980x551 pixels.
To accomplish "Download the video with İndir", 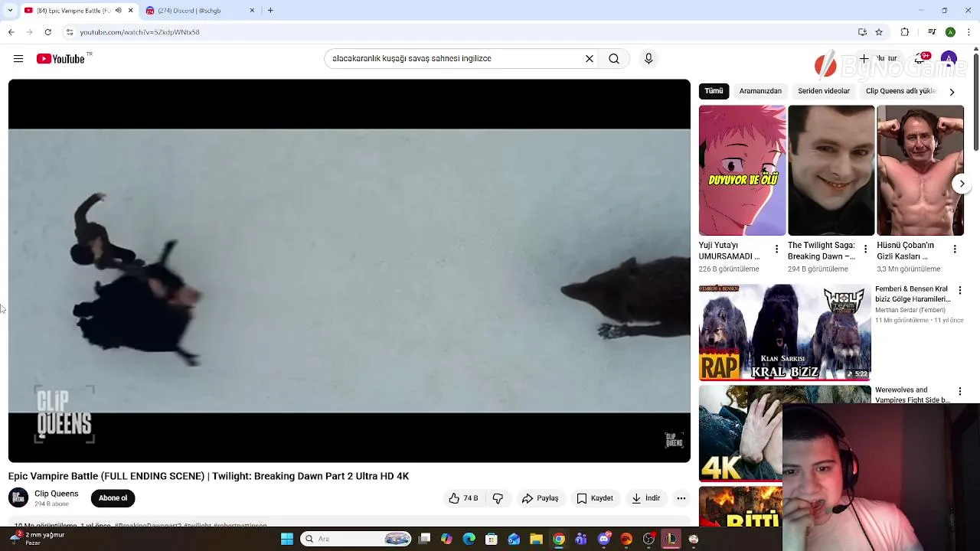I will pyautogui.click(x=645, y=498).
